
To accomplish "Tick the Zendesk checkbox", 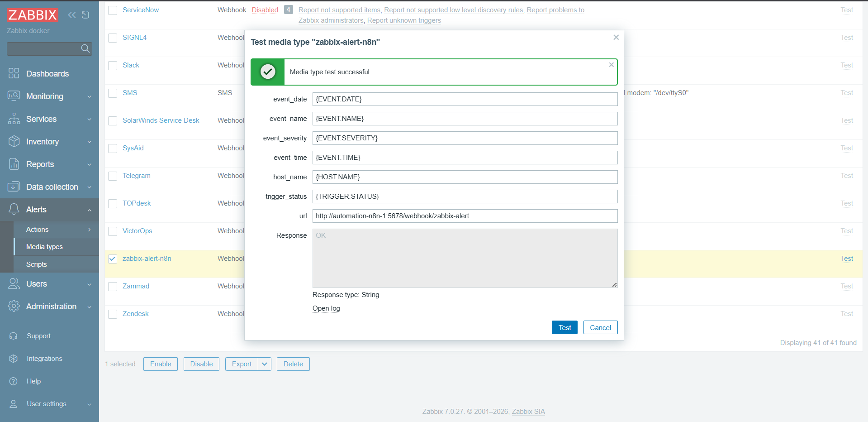I will point(113,314).
